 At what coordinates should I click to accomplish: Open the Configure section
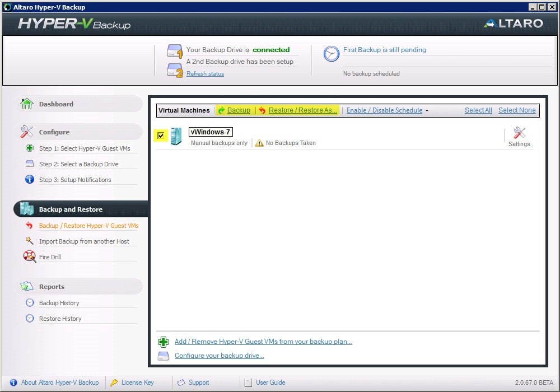pos(78,132)
